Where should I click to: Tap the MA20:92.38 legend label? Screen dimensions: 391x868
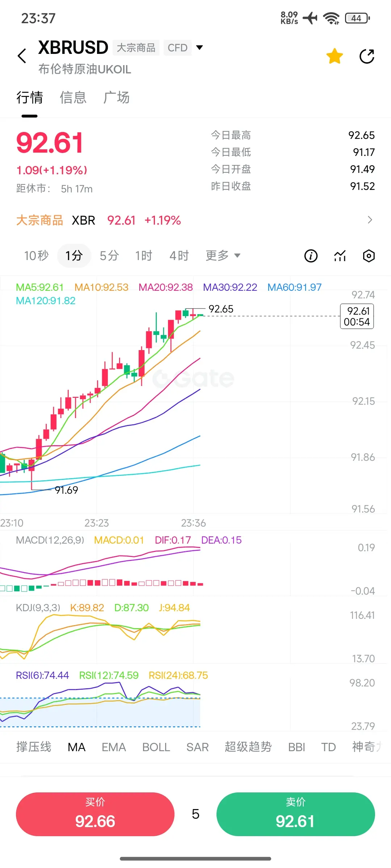point(166,287)
